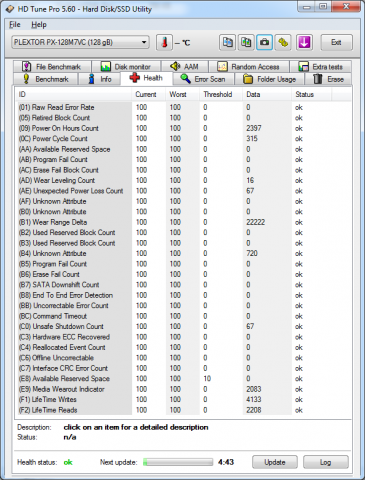This screenshot has width=365, height=480.
Task: Click the Log button
Action: coord(326,462)
